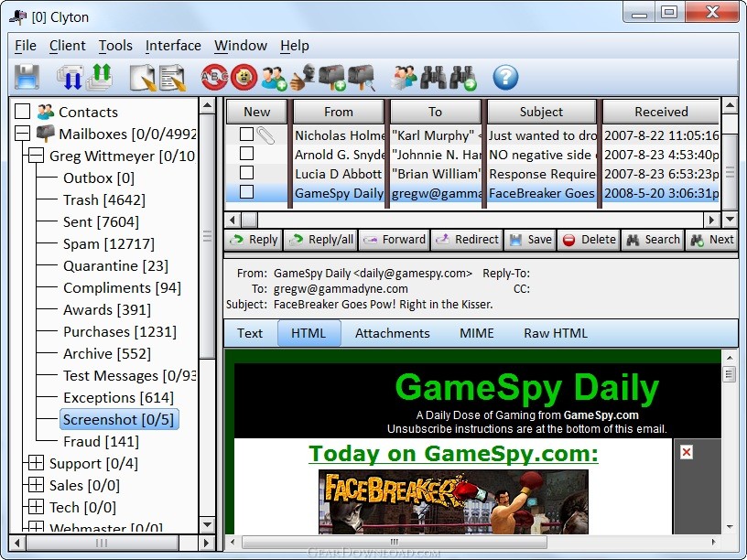Go to the Next message
The height and width of the screenshot is (560, 747).
(x=711, y=240)
